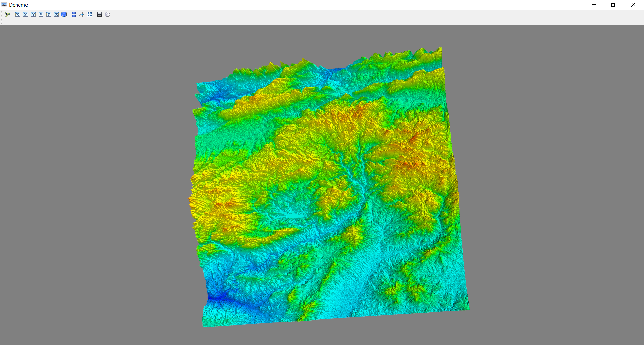The width and height of the screenshot is (644, 345).
Task: Select the second Z axis view icon
Action: coord(56,14)
